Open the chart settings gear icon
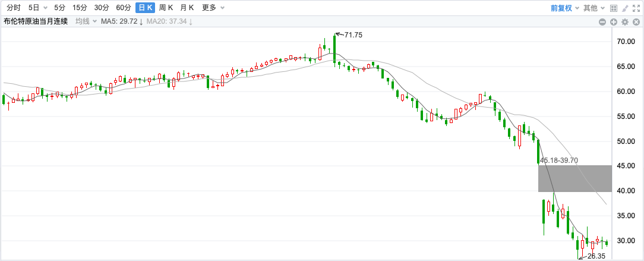 tap(625, 22)
